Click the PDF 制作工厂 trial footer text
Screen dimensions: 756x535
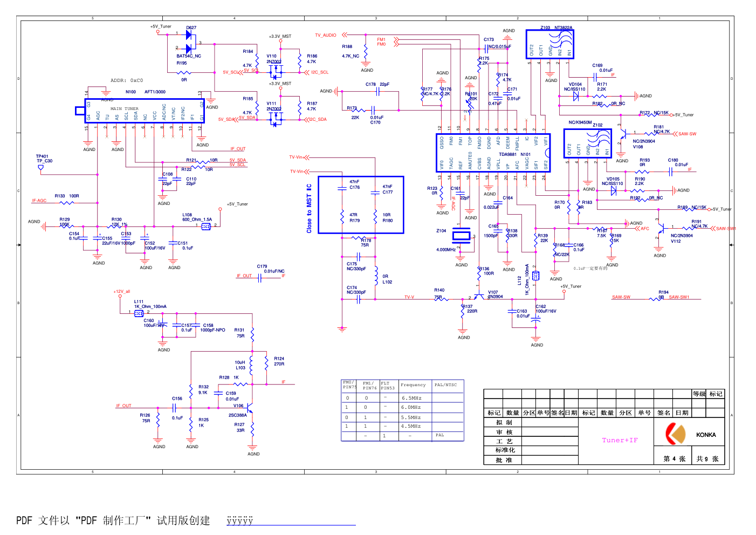tap(113, 520)
